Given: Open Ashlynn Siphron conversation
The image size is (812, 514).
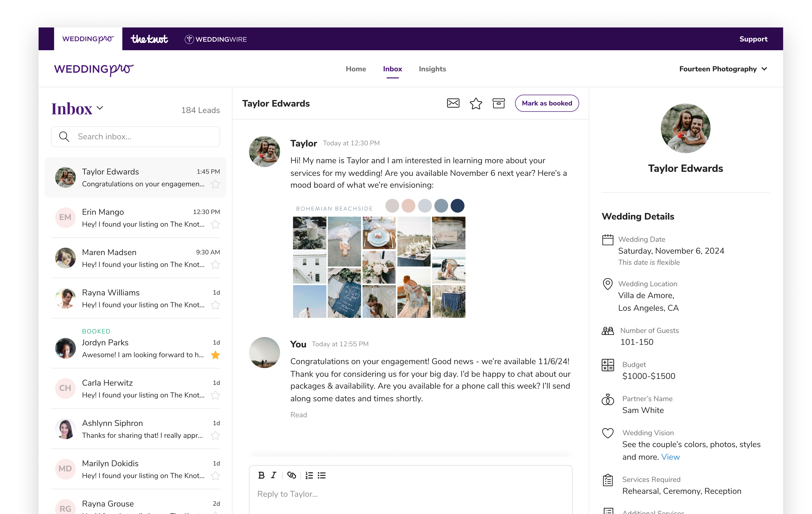Looking at the screenshot, I should (x=135, y=429).
